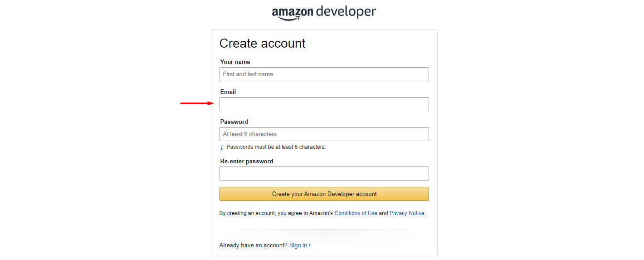The height and width of the screenshot is (260, 644).
Task: Open the Conditions of Use link
Action: pos(356,213)
